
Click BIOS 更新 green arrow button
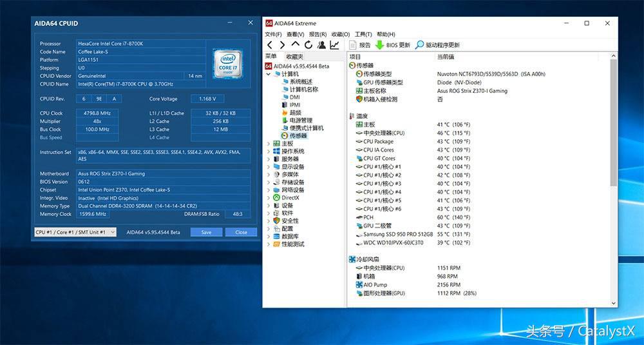[x=393, y=45]
